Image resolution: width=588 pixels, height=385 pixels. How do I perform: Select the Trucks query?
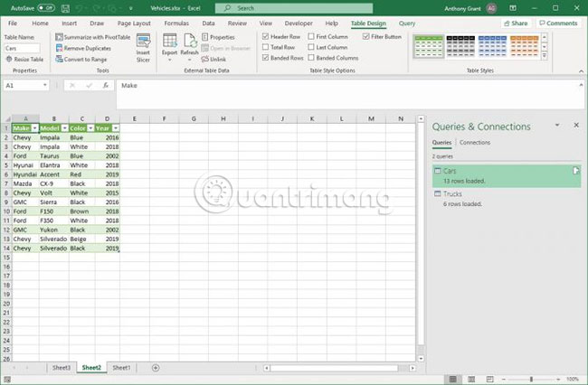[507, 199]
